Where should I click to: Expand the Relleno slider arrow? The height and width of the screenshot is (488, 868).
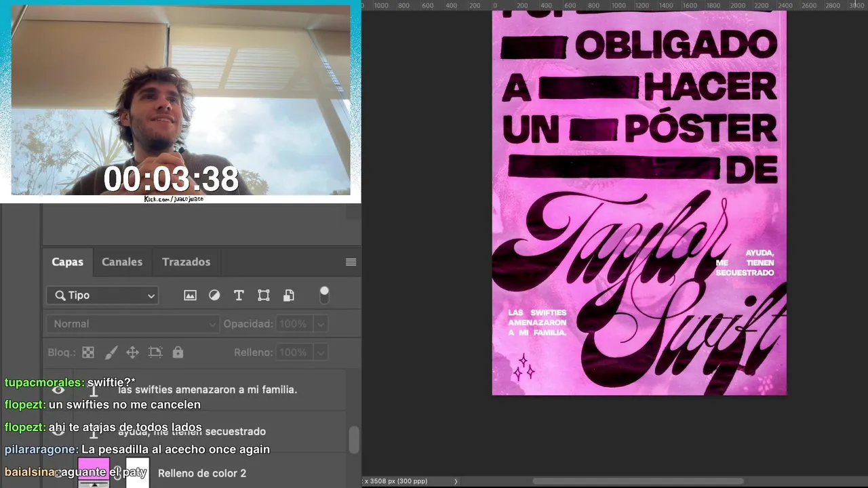(321, 352)
